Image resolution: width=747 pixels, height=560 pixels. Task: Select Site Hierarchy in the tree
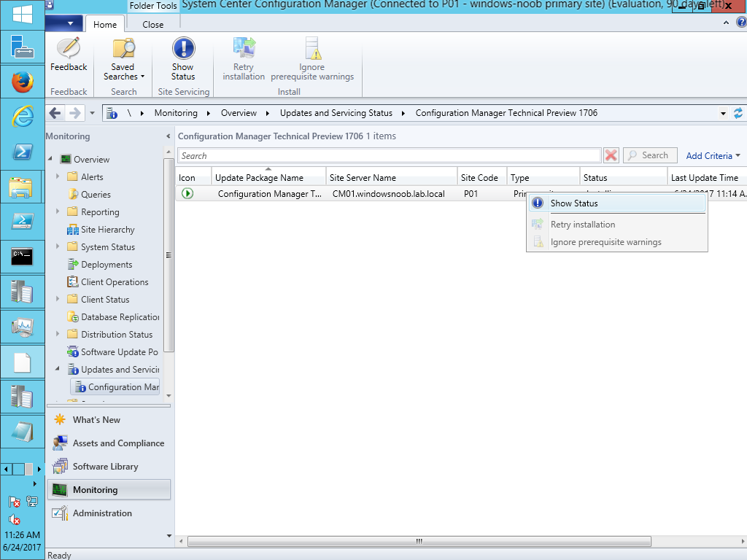pos(101,230)
